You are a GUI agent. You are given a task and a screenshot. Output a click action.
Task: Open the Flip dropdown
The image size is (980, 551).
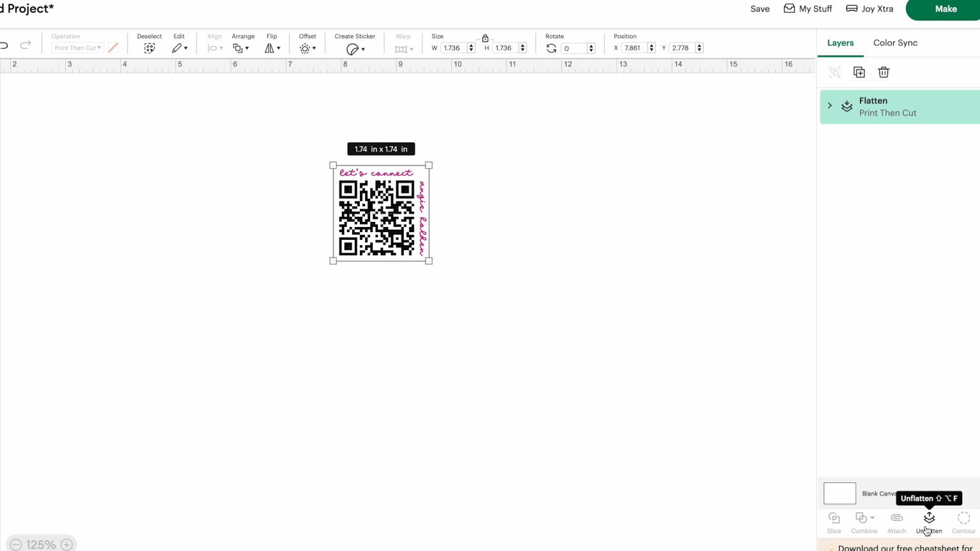pyautogui.click(x=272, y=47)
